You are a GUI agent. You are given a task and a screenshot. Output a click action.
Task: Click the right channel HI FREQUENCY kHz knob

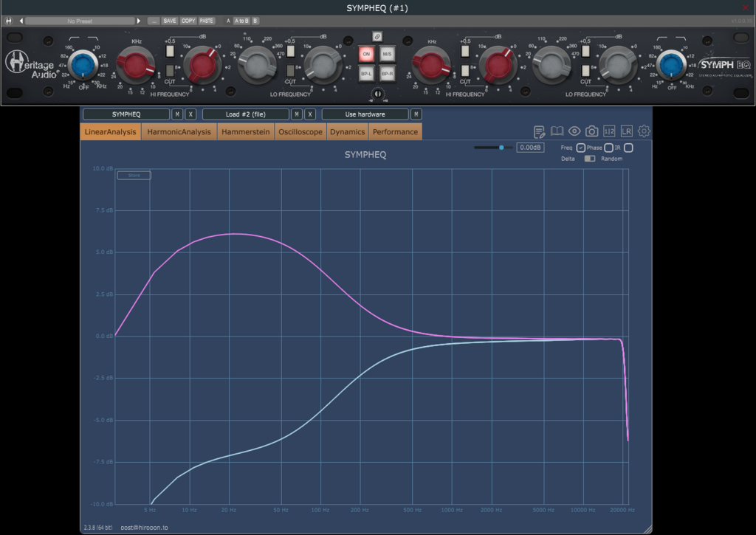coord(431,66)
